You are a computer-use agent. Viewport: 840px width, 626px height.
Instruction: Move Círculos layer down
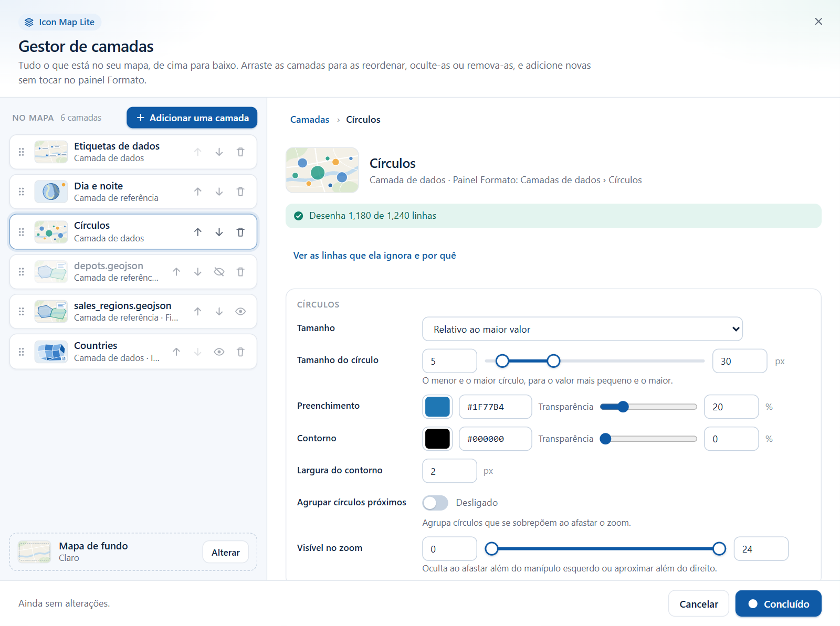point(219,232)
